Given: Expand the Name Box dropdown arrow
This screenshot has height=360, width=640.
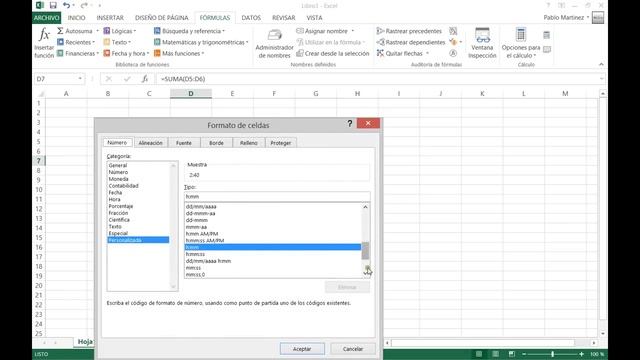Looking at the screenshot, I should [x=80, y=79].
